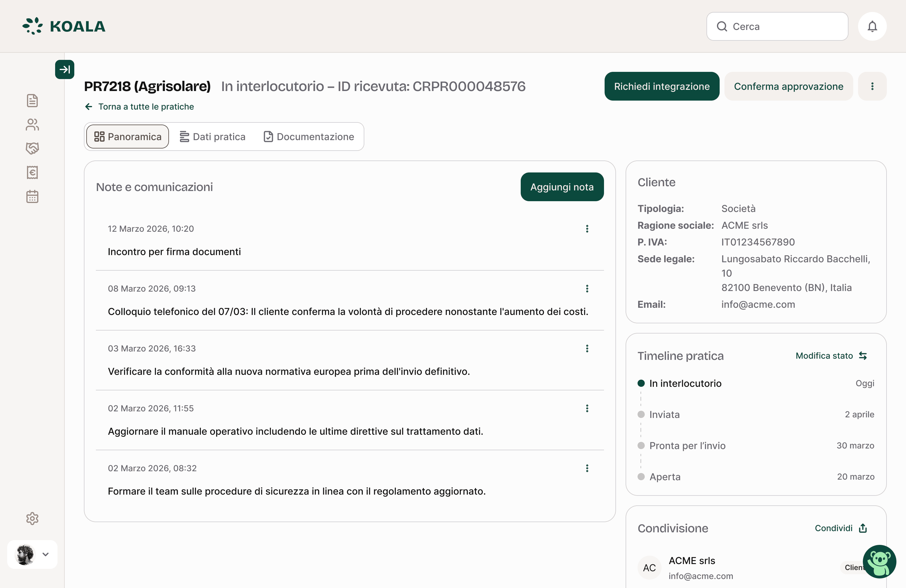The width and height of the screenshot is (906, 588).
Task: Click the back arrow beside Torna a tutte
Action: (89, 107)
